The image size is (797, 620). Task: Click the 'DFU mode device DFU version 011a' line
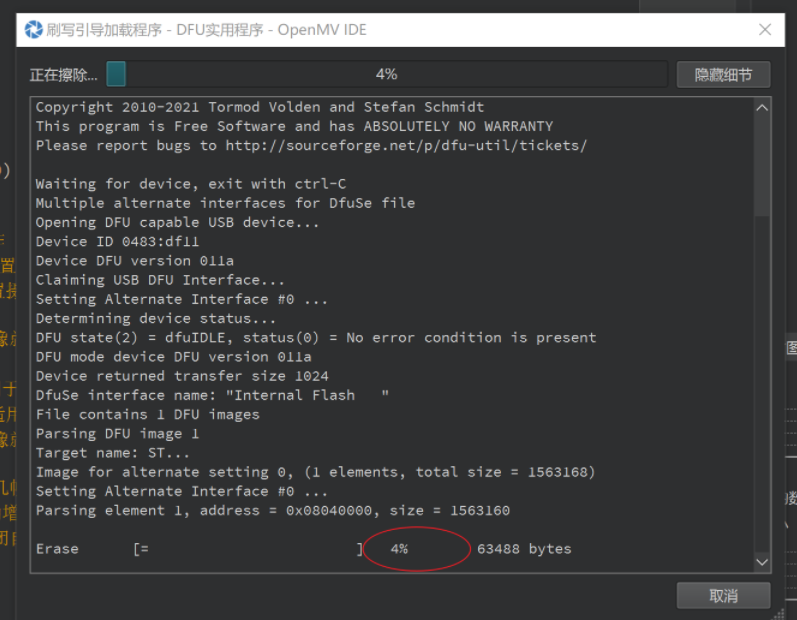(x=173, y=357)
